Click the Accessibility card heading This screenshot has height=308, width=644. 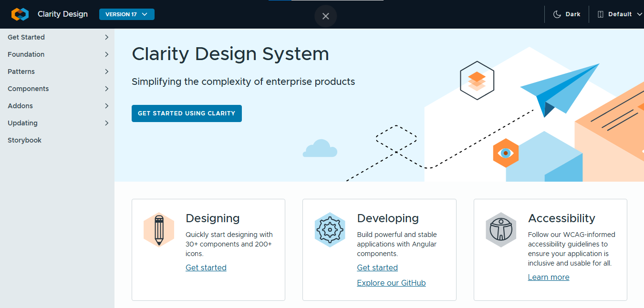pyautogui.click(x=561, y=218)
